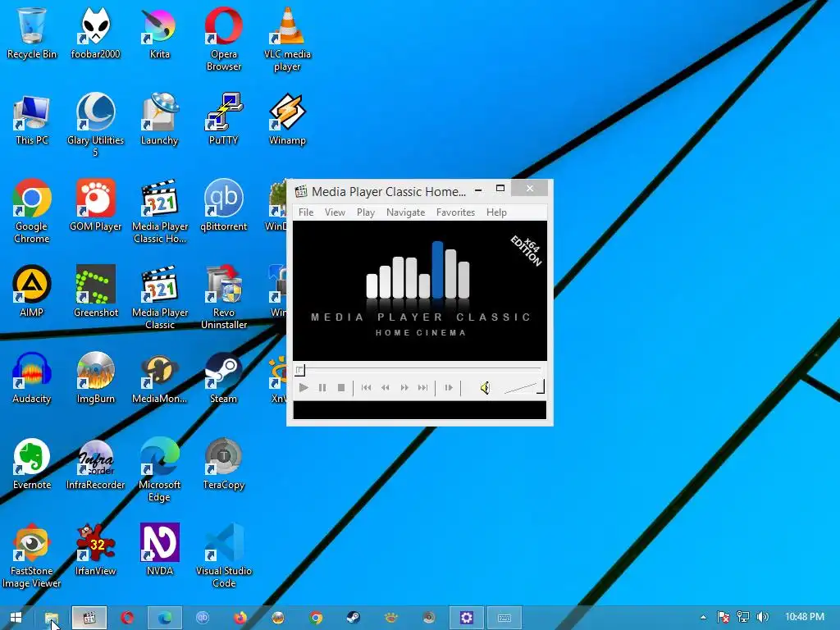
Task: Select the TeraCopy desktop icon
Action: tap(223, 464)
